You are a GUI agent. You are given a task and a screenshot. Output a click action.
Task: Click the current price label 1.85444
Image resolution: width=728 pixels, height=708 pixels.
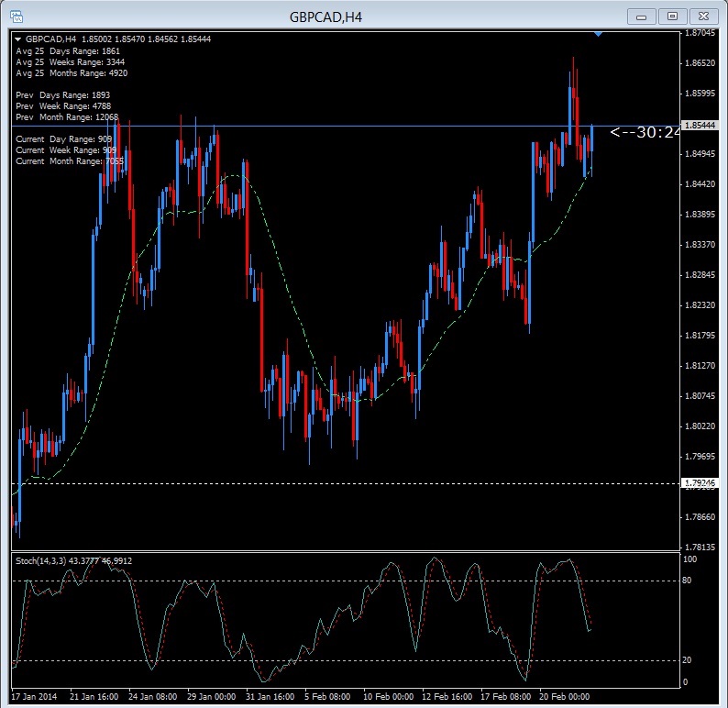pyautogui.click(x=701, y=126)
